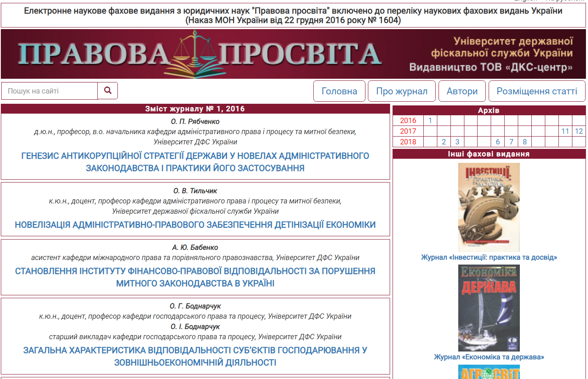
Task: Open article ГЕНЕЗИС АНТИКОРУПЦІЙНОЇ СТРАТЕГІЇ ДЕРЖАВИ
Action: point(195,162)
